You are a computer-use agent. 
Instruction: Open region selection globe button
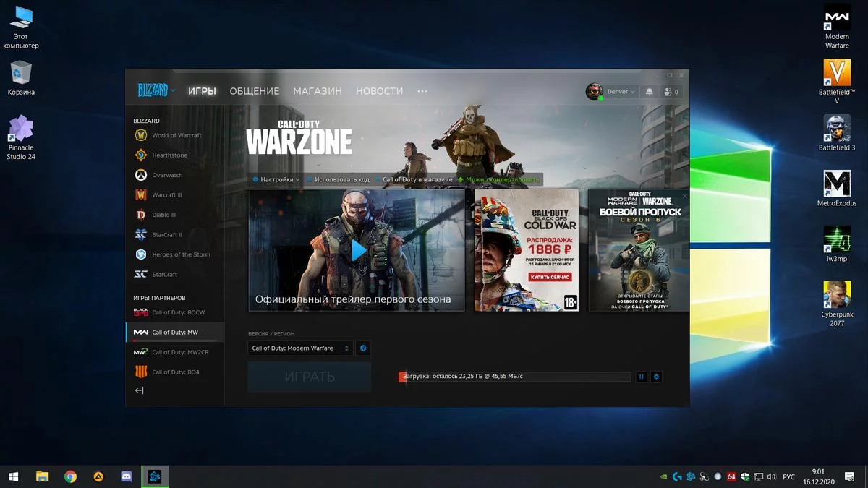coord(363,348)
